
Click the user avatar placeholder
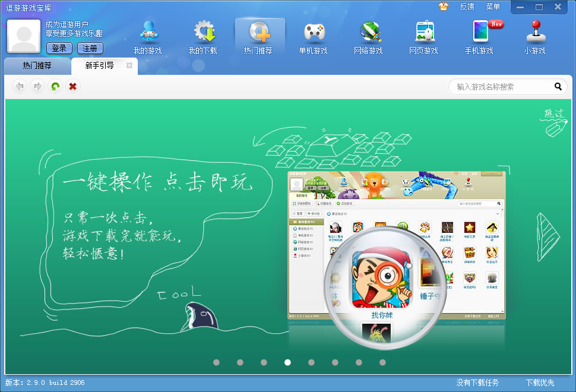(x=24, y=36)
